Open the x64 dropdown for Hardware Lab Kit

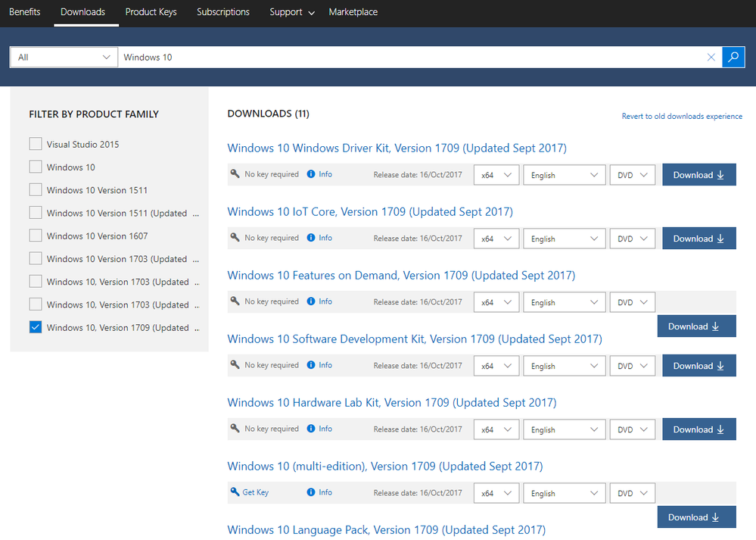[496, 430]
